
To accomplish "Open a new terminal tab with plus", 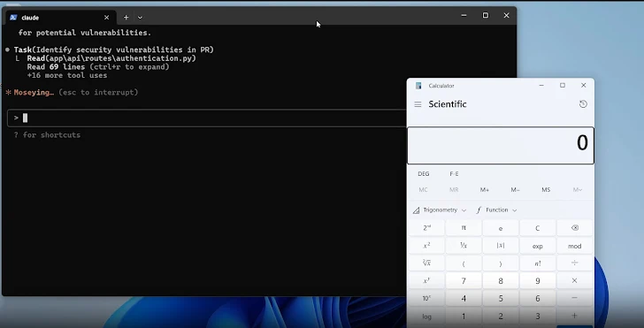I will 126,18.
